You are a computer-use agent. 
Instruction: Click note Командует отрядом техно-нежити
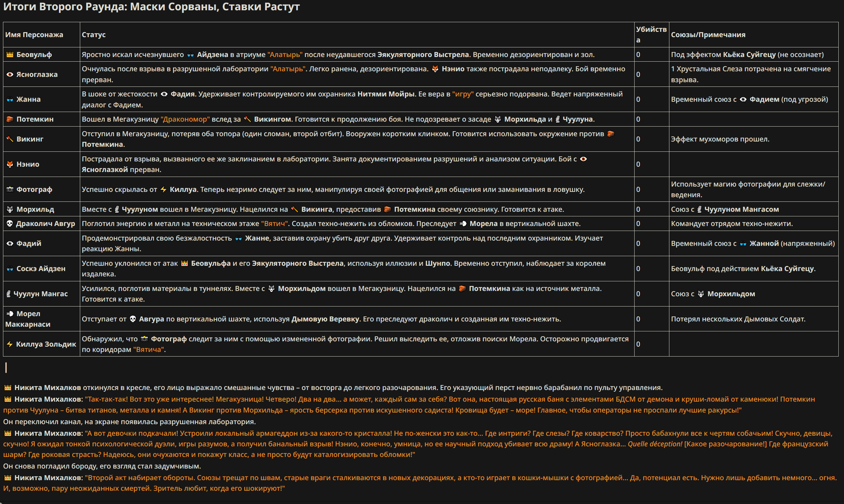click(x=732, y=224)
